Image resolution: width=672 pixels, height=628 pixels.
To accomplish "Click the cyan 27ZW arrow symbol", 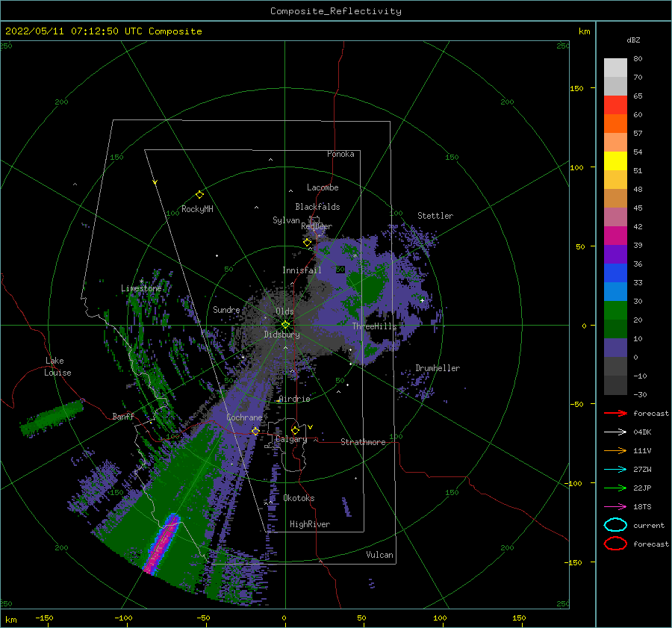I will 615,470.
